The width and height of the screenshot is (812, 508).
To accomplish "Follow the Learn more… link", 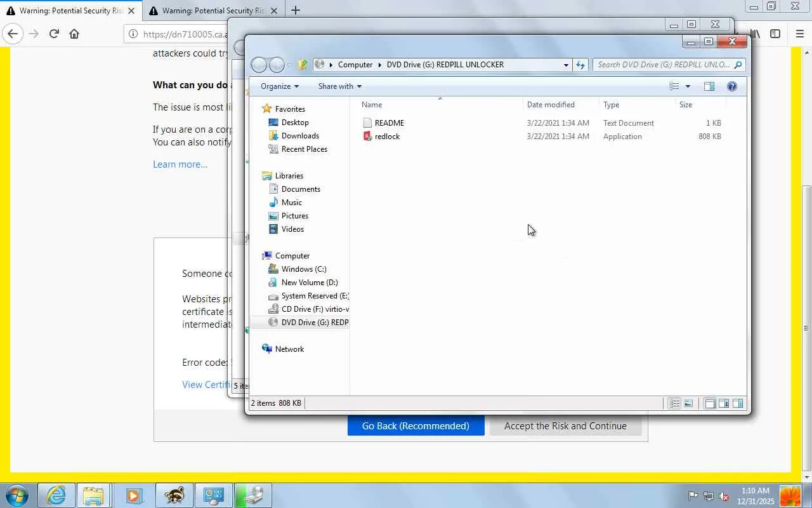I will 180,164.
